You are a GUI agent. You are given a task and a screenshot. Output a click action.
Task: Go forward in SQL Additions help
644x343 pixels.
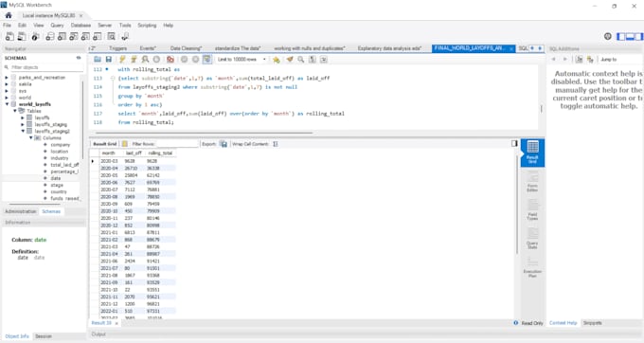[x=565, y=60]
